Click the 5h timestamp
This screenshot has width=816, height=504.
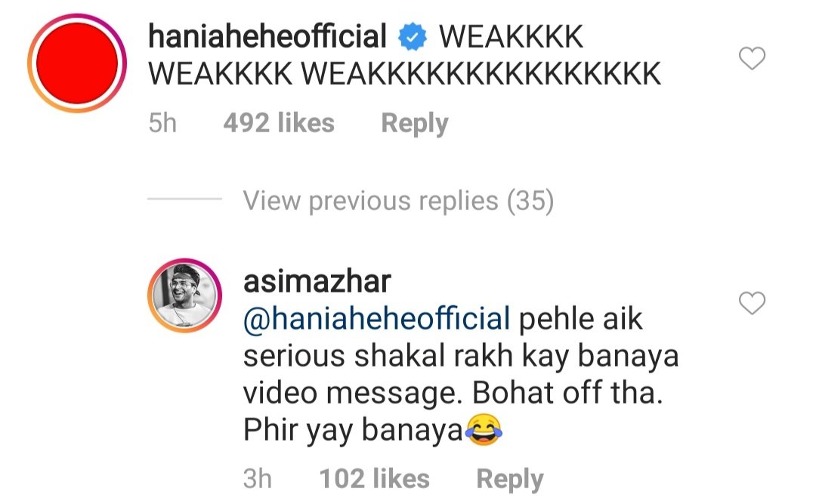[x=162, y=123]
